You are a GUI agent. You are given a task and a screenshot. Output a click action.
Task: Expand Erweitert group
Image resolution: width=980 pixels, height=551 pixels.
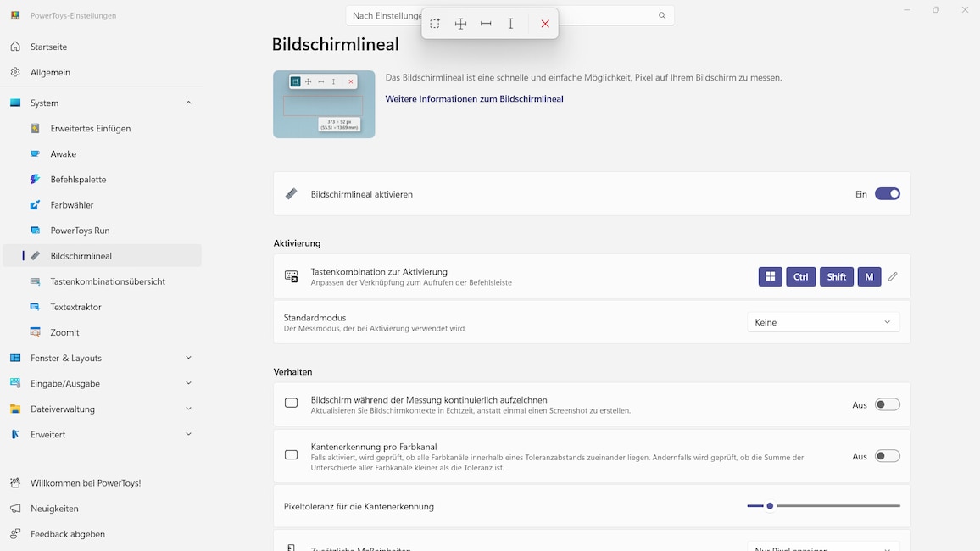point(103,435)
